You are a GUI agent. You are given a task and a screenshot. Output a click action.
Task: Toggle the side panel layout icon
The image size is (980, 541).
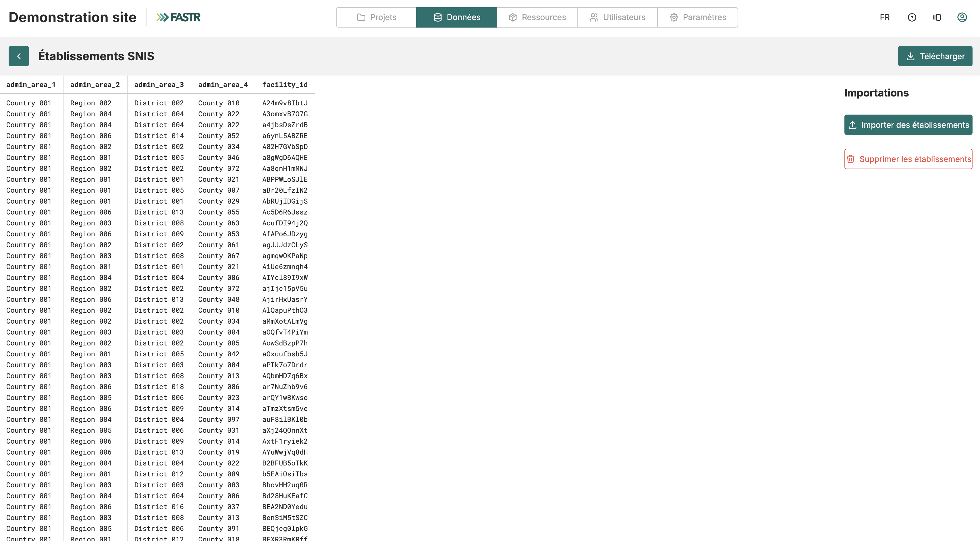(x=937, y=18)
